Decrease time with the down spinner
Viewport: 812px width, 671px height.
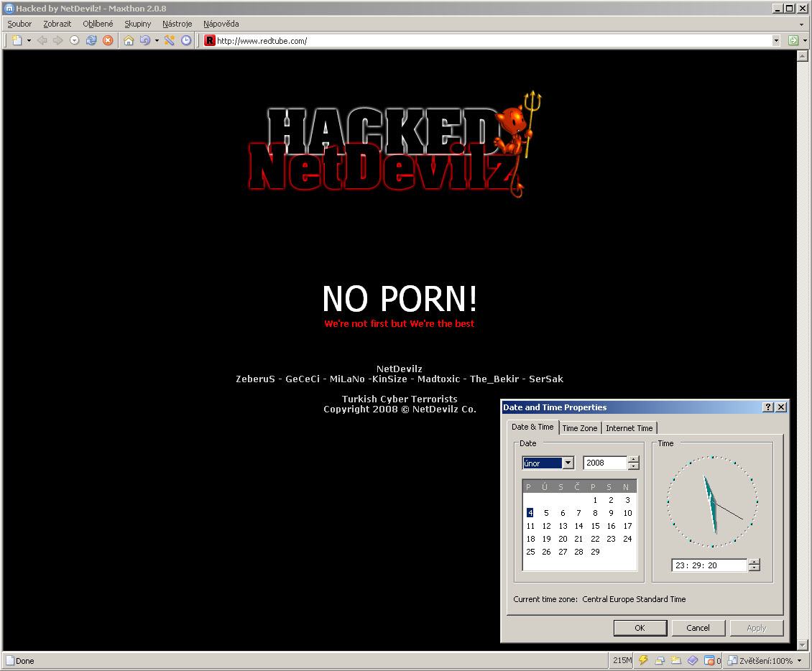tap(755, 568)
